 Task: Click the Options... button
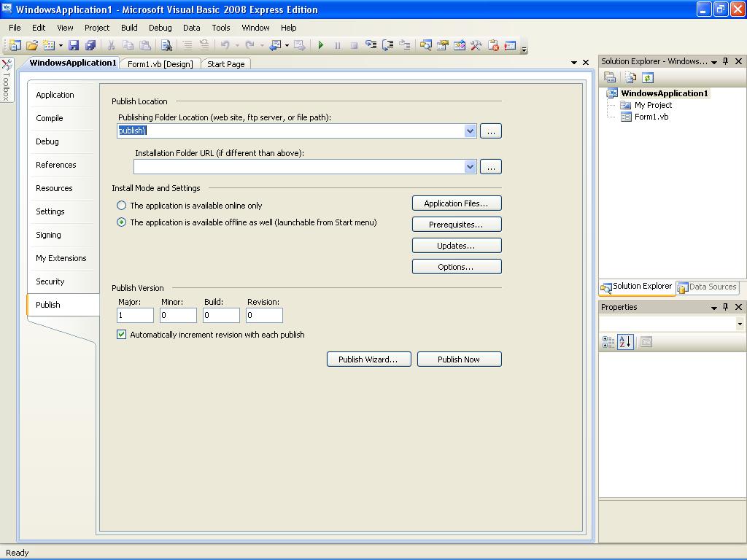(x=457, y=267)
